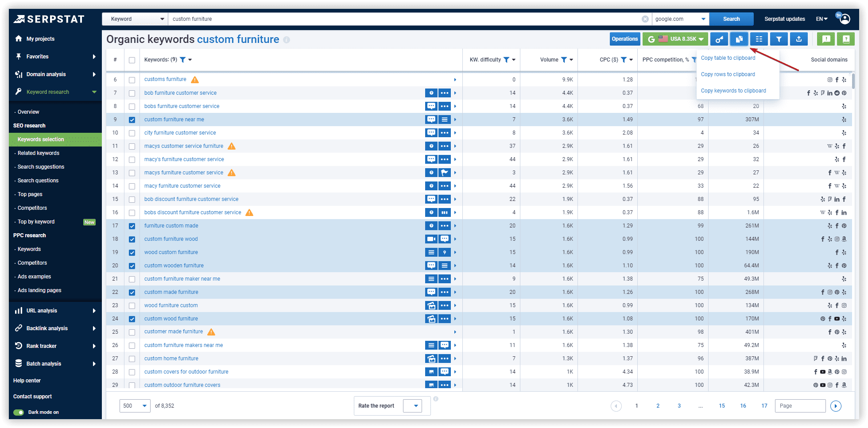868x428 pixels.
Task: Open the green feedback icon
Action: [826, 39]
